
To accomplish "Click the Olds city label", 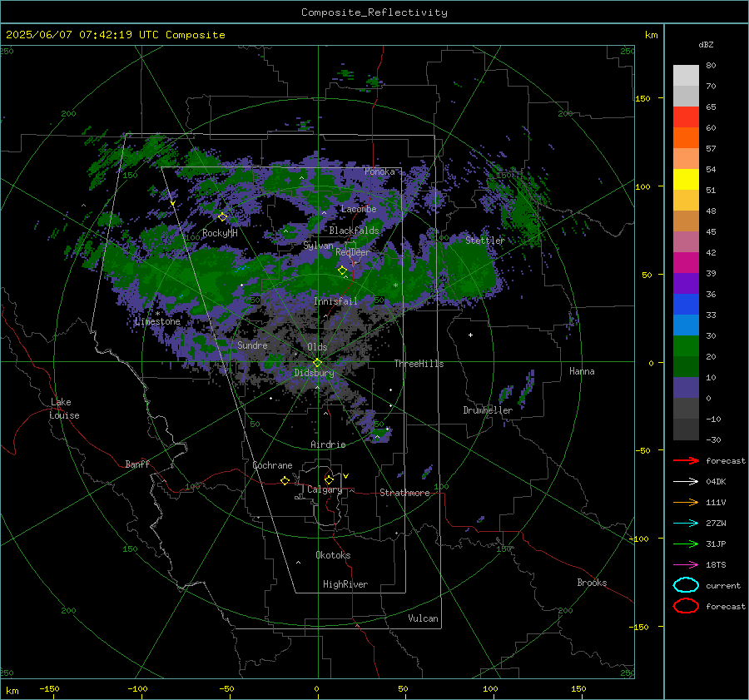I will pyautogui.click(x=317, y=347).
